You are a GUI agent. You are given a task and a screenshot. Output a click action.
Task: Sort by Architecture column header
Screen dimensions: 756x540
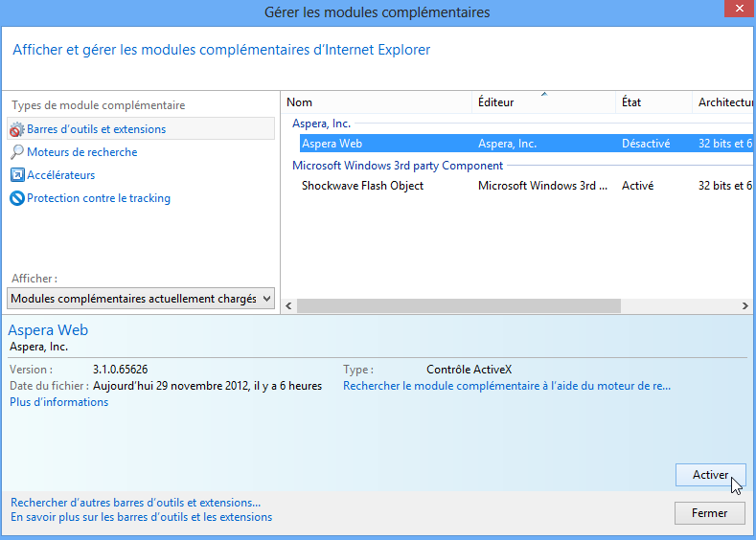point(722,102)
